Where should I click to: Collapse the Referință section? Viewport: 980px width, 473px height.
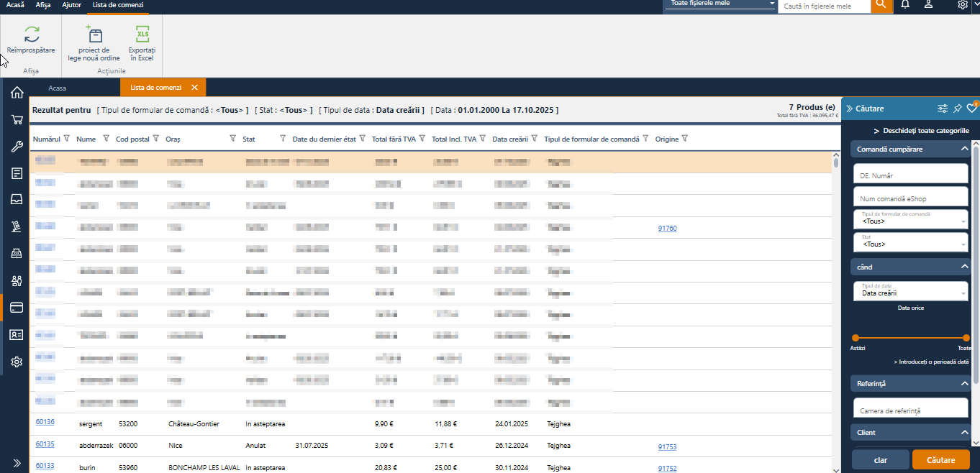(964, 384)
